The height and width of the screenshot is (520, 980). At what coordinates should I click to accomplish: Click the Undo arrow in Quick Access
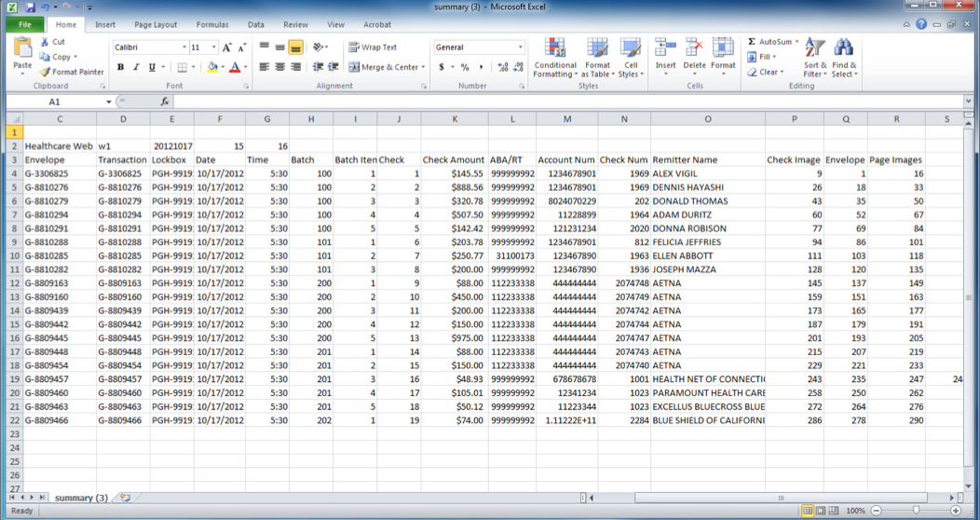[x=45, y=7]
